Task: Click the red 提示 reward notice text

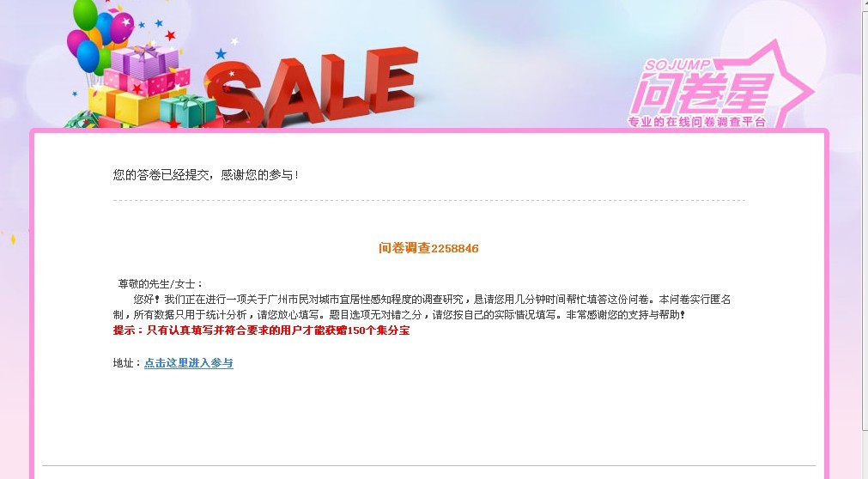Action: point(261,330)
